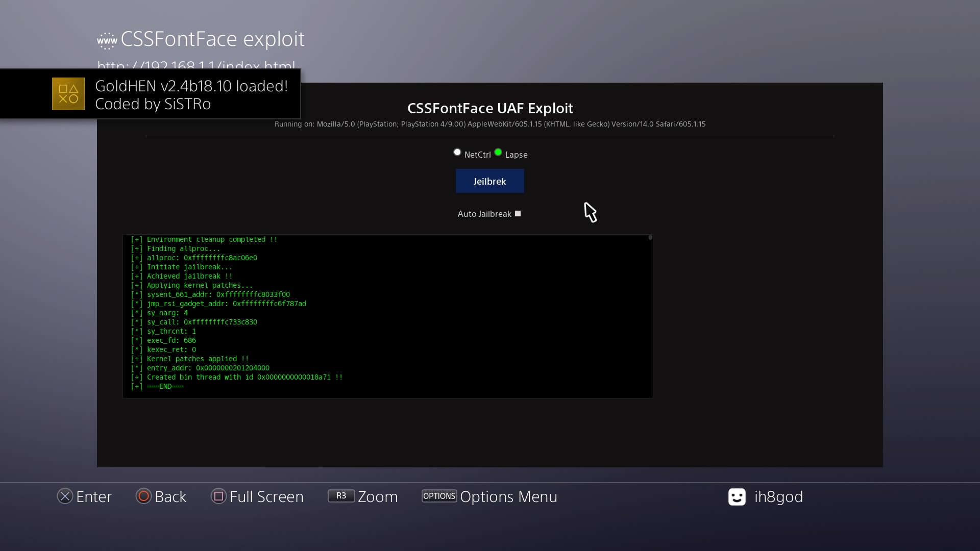Click the 'Running on: Mozilla/5.0' user agent text
This screenshot has height=551, width=980.
coord(490,124)
